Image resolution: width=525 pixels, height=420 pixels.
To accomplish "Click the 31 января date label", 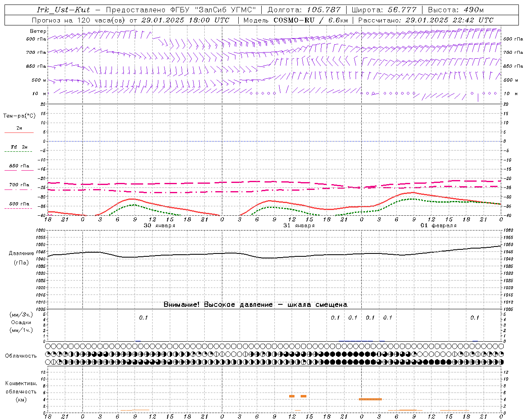I will click(x=299, y=226).
